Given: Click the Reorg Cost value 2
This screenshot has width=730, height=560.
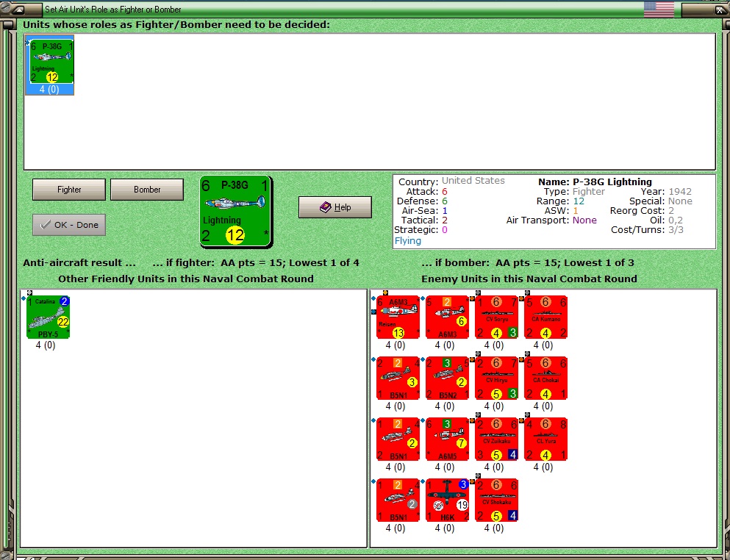Looking at the screenshot, I should coord(671,210).
